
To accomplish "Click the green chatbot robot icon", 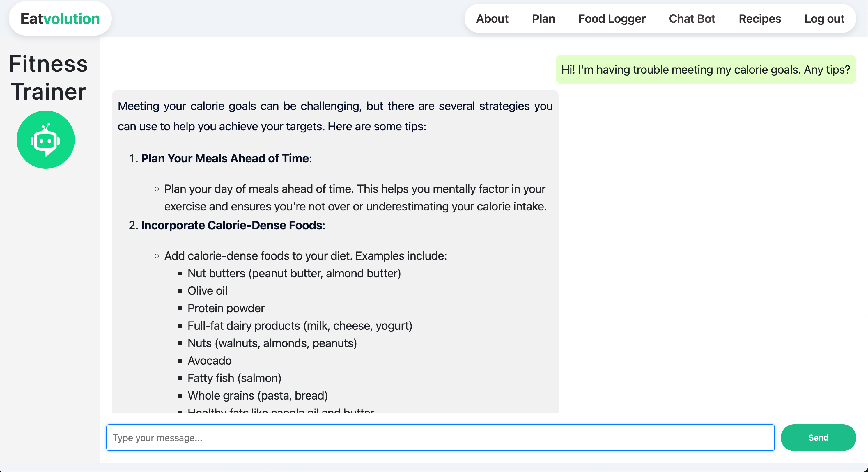I will coord(45,139).
